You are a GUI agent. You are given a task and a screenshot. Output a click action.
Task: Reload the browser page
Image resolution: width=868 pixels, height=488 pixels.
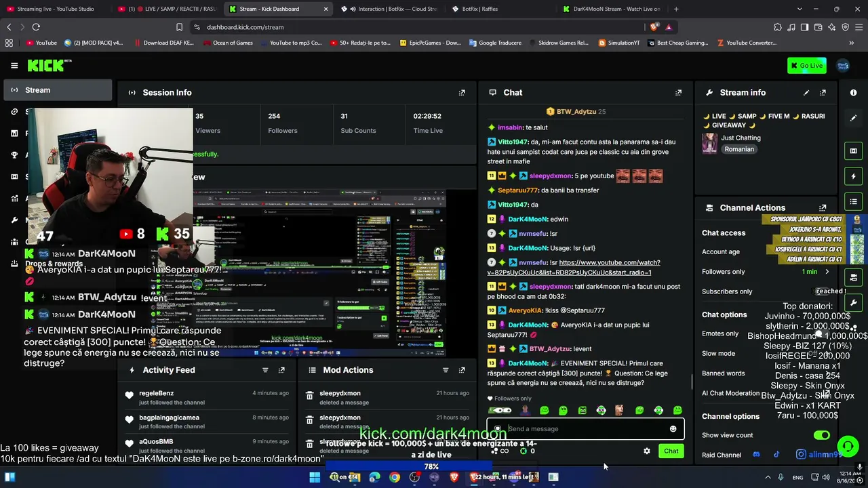tap(36, 27)
